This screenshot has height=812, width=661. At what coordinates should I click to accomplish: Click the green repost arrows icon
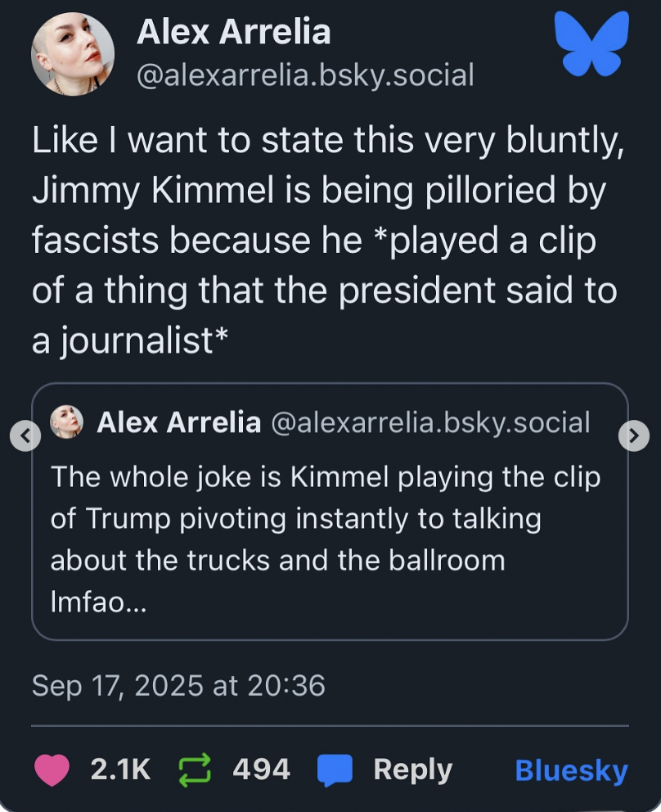pos(193,769)
